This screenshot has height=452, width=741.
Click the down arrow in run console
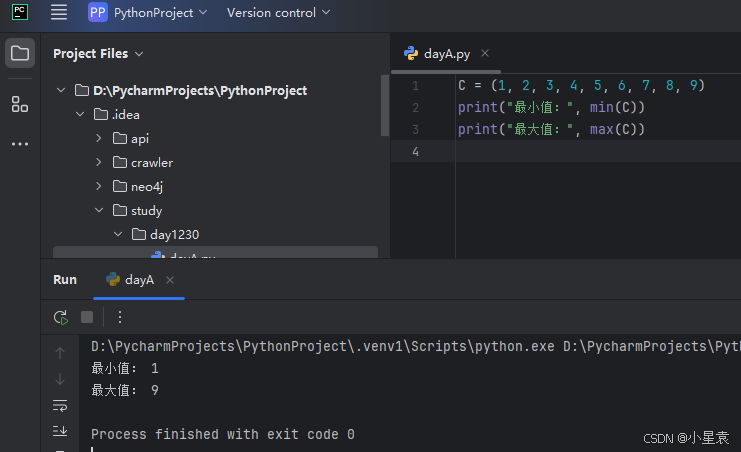(x=60, y=379)
